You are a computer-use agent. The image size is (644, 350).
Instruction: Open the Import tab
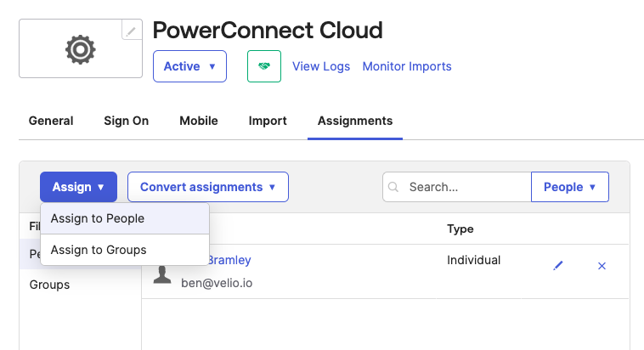click(268, 121)
